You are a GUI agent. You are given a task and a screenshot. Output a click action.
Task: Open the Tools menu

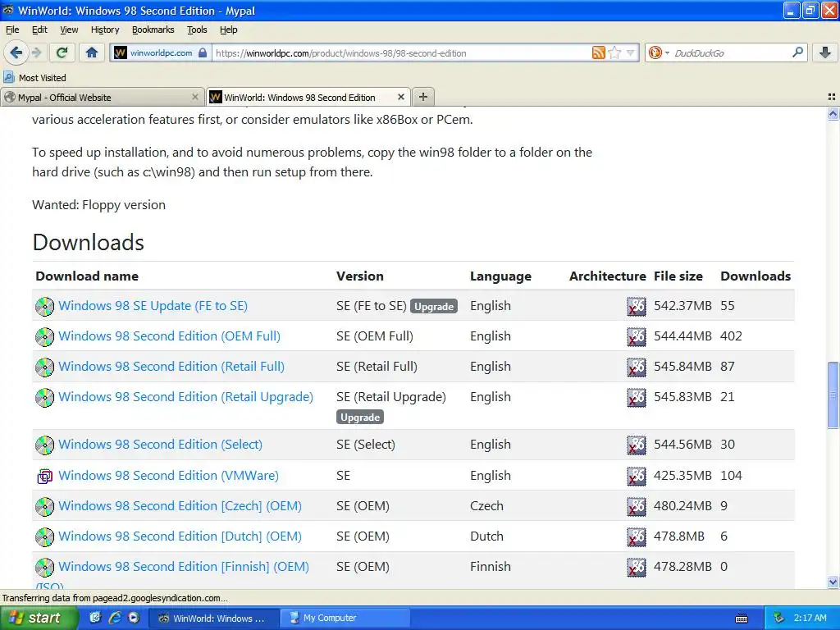pos(197,30)
